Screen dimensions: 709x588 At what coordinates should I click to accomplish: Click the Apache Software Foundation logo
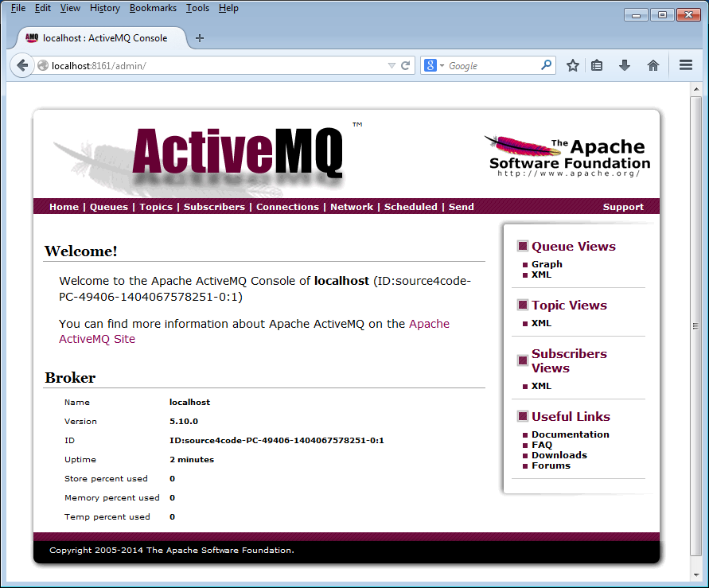568,157
